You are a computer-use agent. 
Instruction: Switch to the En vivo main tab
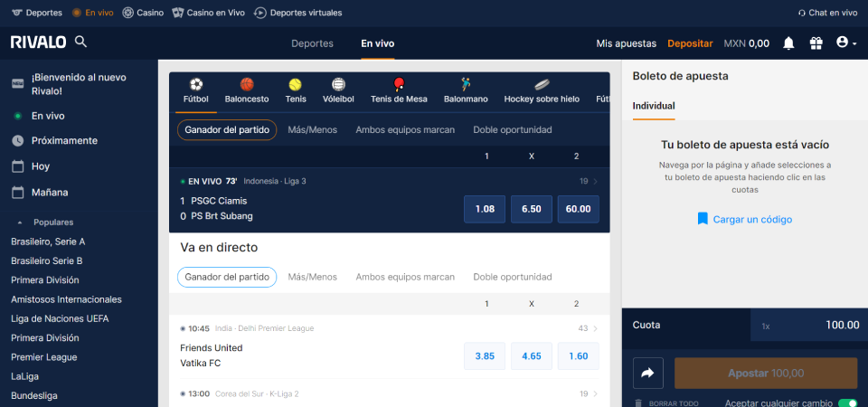[378, 43]
